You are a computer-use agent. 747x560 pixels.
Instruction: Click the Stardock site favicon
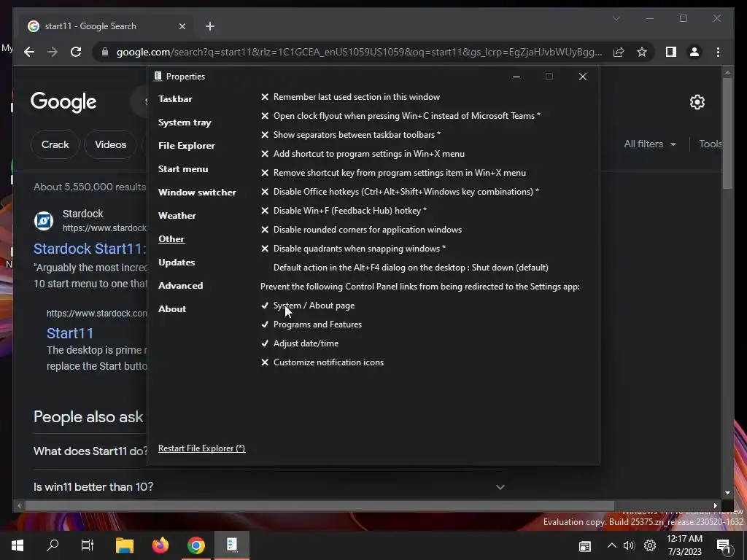[44, 221]
